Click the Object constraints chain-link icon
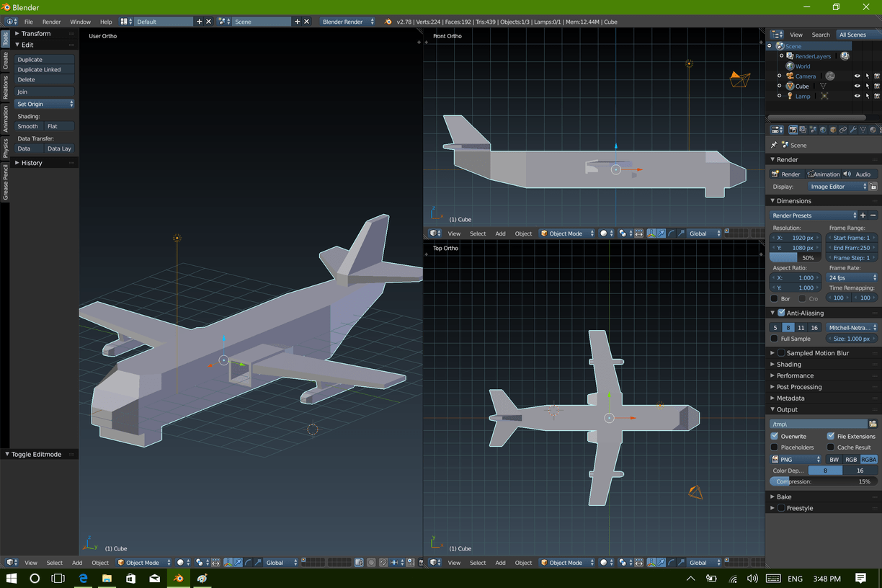 pos(843,130)
